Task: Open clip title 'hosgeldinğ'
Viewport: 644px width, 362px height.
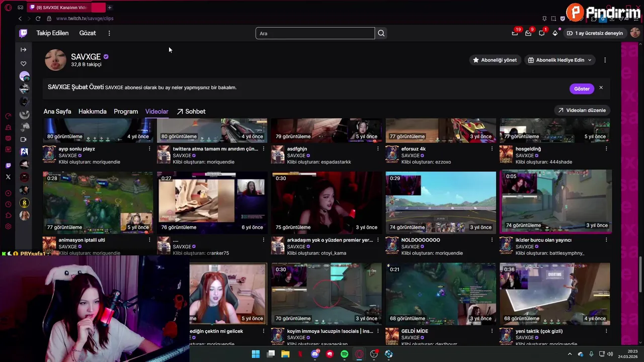Action: click(528, 149)
